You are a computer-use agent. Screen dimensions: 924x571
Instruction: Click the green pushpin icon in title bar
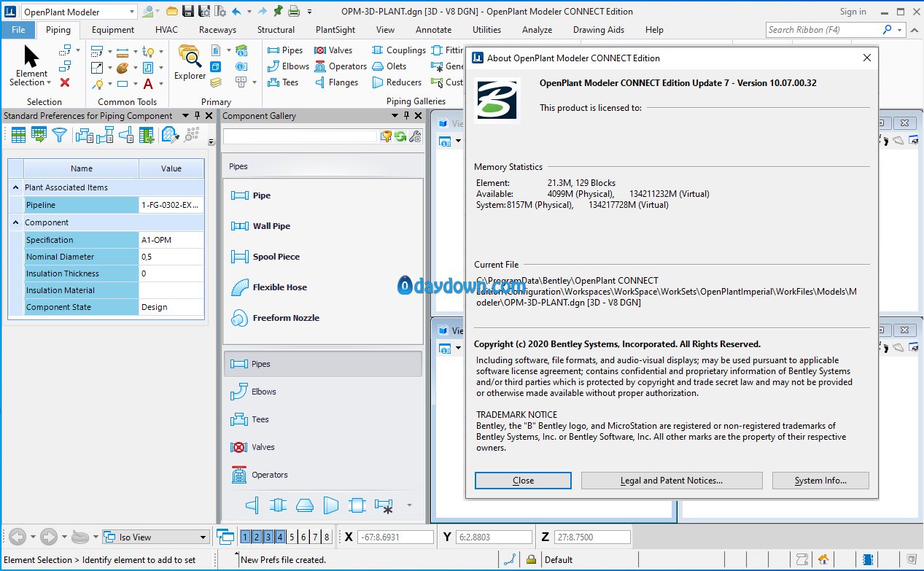point(278,11)
